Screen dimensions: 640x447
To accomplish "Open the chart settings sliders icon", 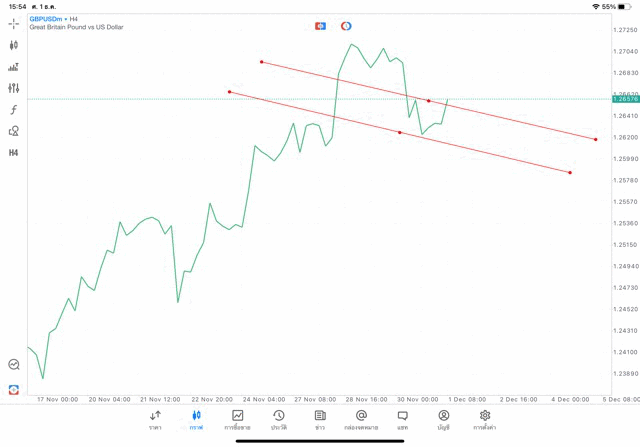I will coord(14,88).
